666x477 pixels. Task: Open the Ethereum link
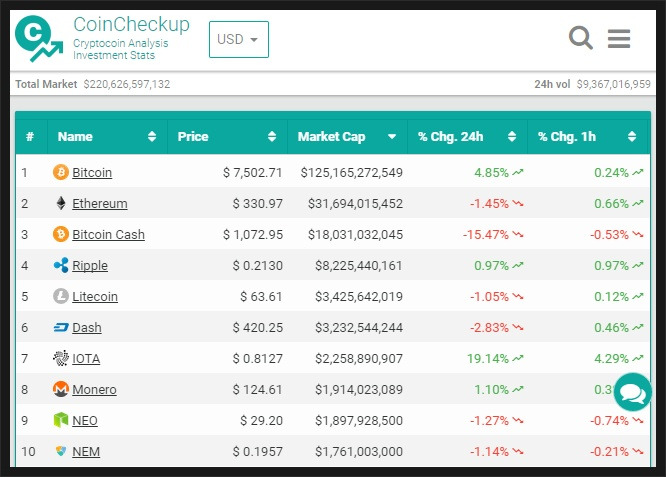point(100,203)
